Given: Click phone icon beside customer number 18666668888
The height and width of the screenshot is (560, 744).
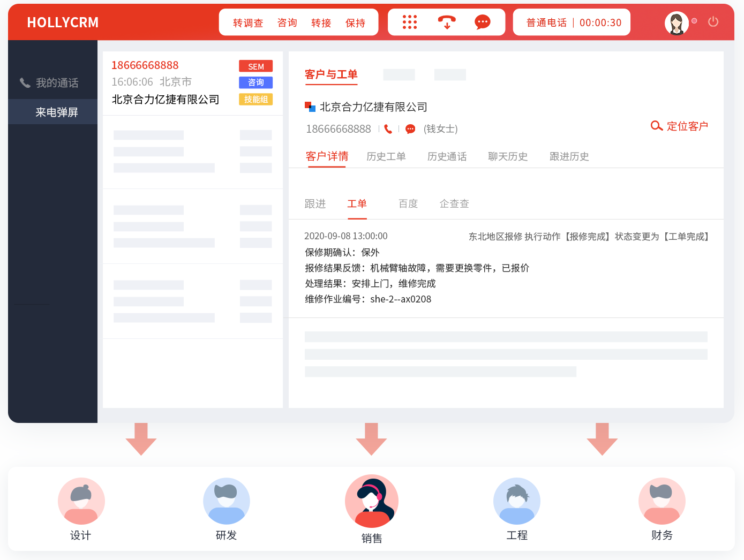Looking at the screenshot, I should [x=388, y=129].
